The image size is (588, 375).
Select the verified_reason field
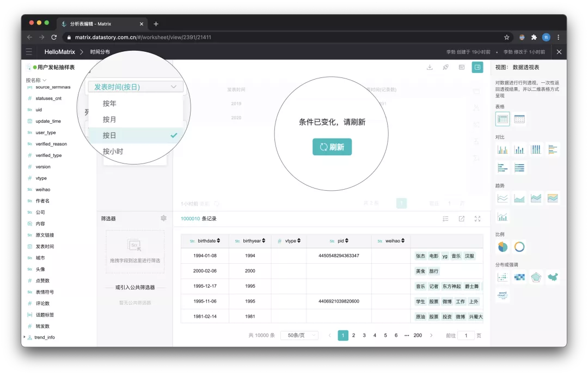coord(51,144)
